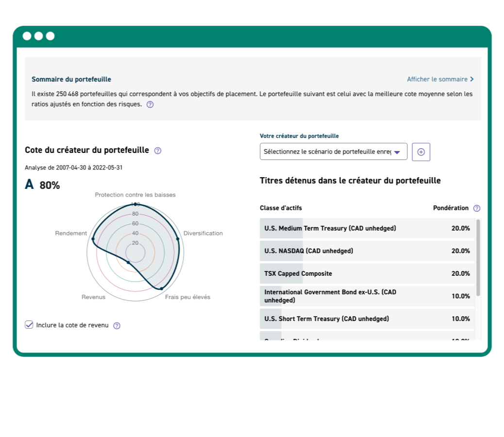Enable Inclure la cote de revenu option

tap(29, 324)
